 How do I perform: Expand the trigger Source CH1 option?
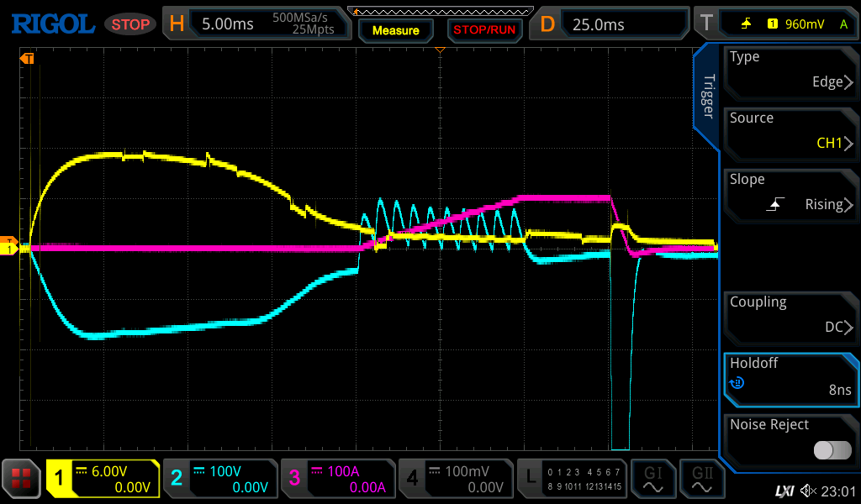coord(790,131)
